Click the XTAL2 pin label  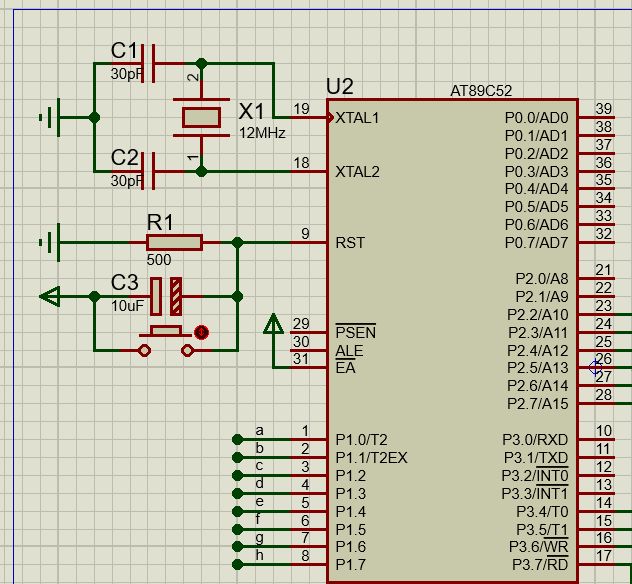[x=358, y=172]
